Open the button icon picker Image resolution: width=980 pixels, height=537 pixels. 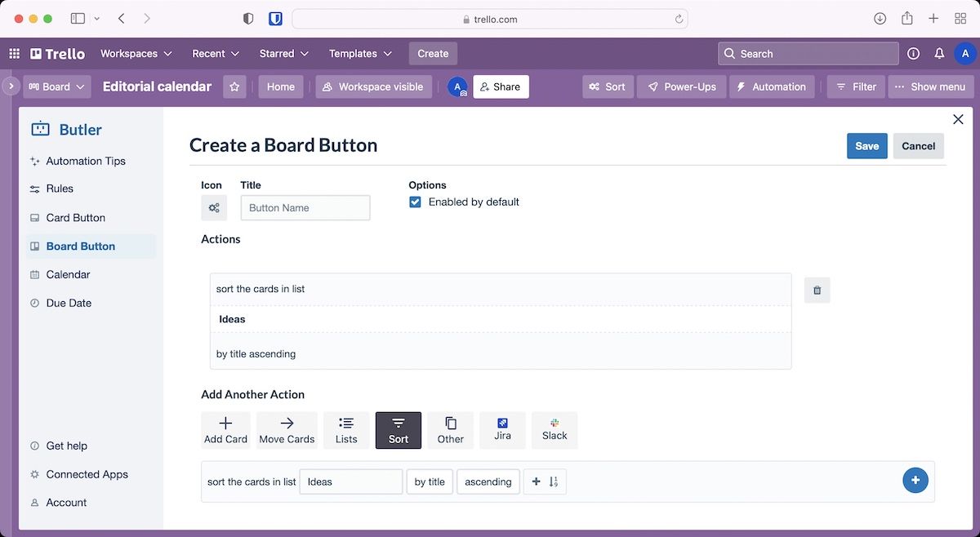pyautogui.click(x=214, y=208)
